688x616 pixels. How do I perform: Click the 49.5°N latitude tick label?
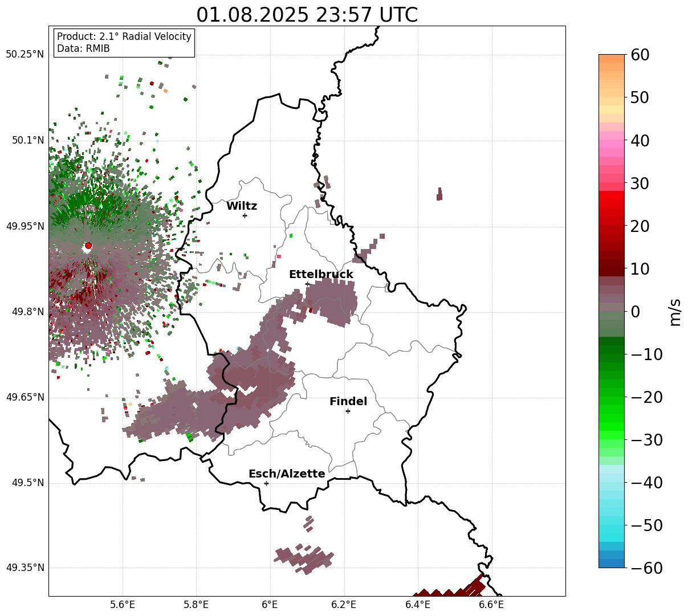click(x=27, y=483)
